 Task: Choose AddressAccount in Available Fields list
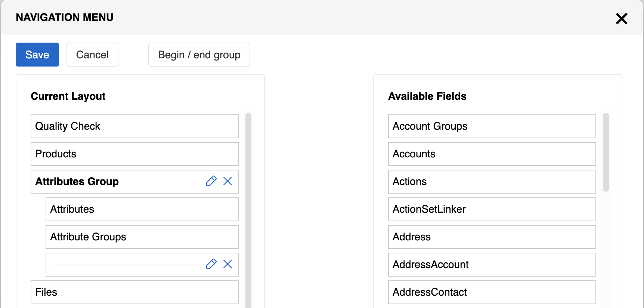coord(492,265)
